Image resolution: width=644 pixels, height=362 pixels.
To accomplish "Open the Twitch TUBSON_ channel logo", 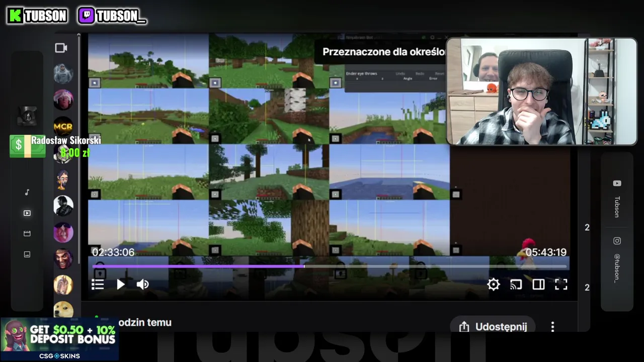I will tap(112, 16).
